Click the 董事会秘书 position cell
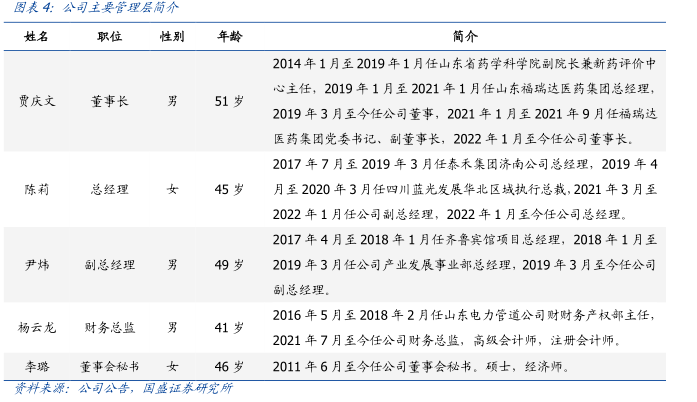 click(x=110, y=366)
